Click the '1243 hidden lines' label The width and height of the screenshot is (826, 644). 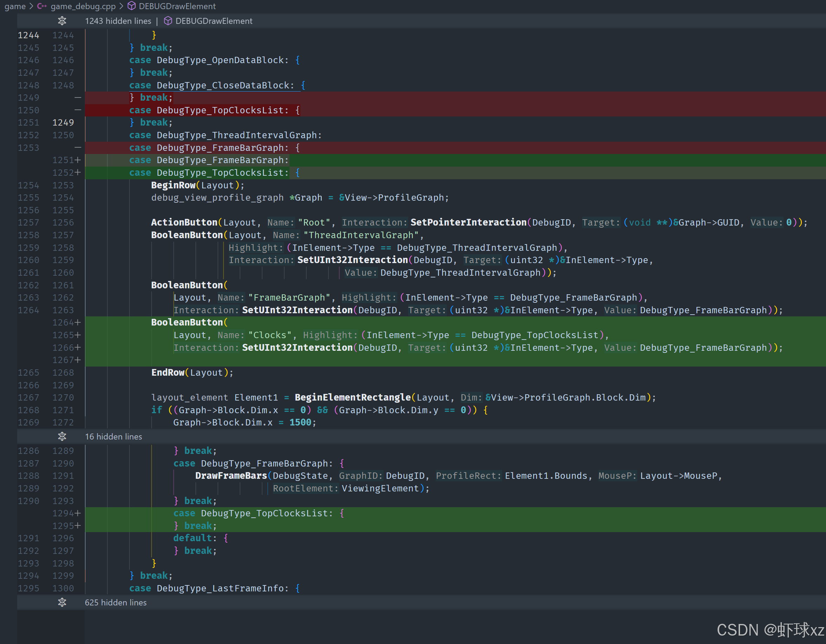coord(118,21)
